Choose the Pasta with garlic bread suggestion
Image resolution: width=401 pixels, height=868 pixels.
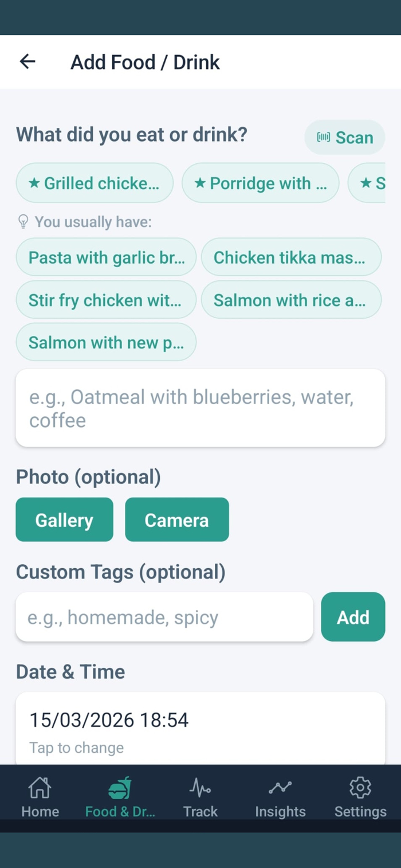[107, 257]
